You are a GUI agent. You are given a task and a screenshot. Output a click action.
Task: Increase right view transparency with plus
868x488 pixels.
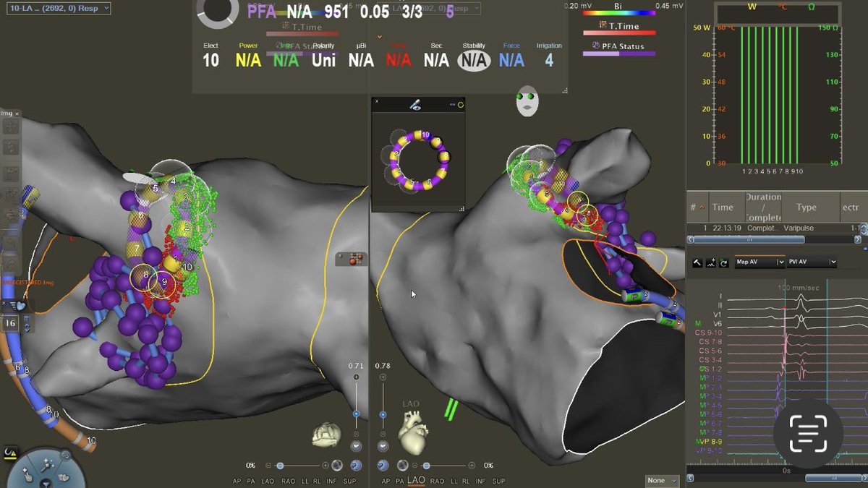[472, 466]
